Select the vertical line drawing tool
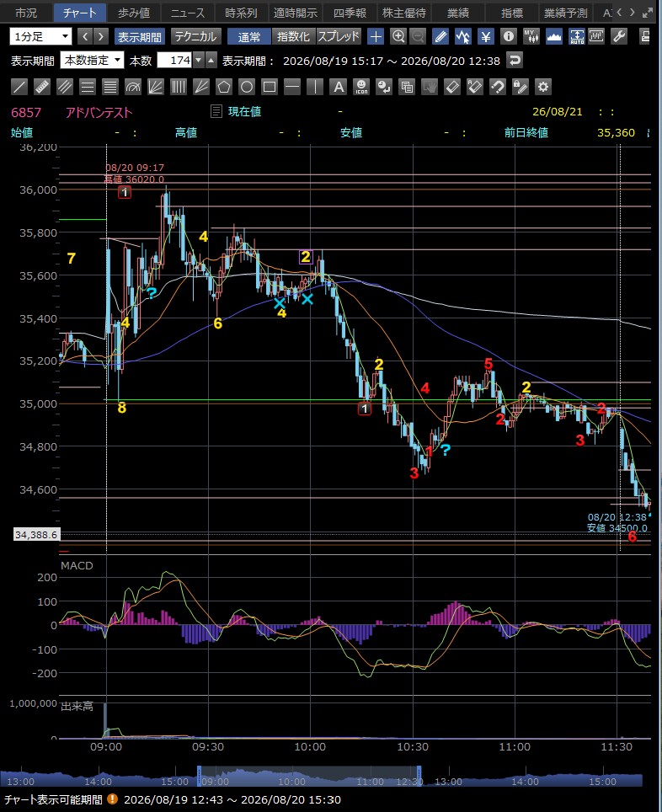The width and height of the screenshot is (662, 812). (x=315, y=87)
